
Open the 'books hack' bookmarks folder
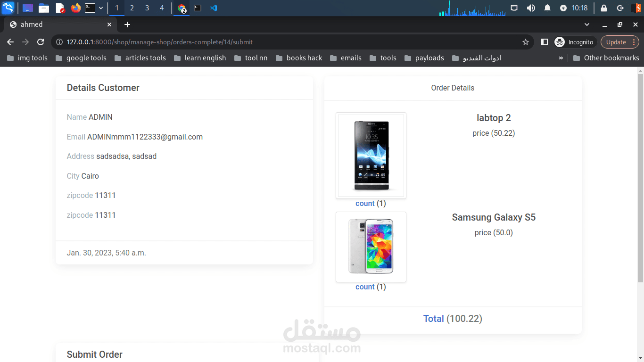(299, 58)
